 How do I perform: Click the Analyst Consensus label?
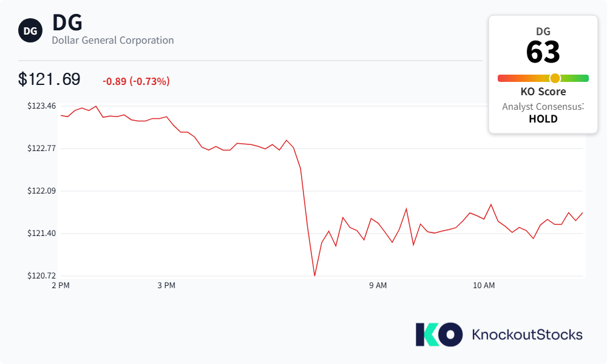(x=543, y=107)
